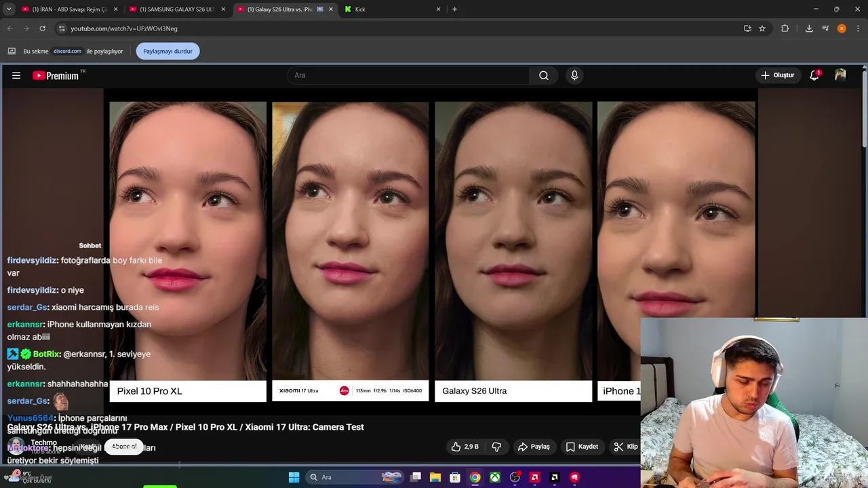The width and height of the screenshot is (868, 488).
Task: Click the 'Pixel 10 Pro XL' caption label
Action: pyautogui.click(x=149, y=391)
